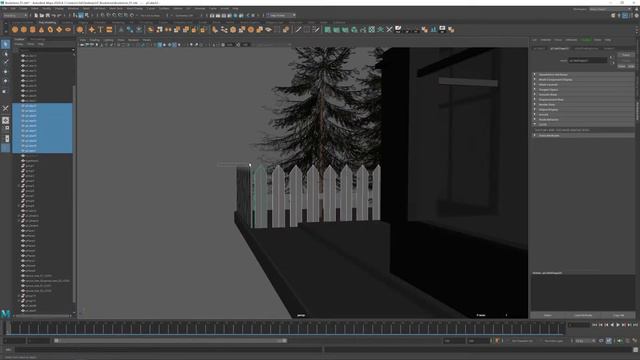
Task: Open the Windows menu
Action: click(73, 8)
